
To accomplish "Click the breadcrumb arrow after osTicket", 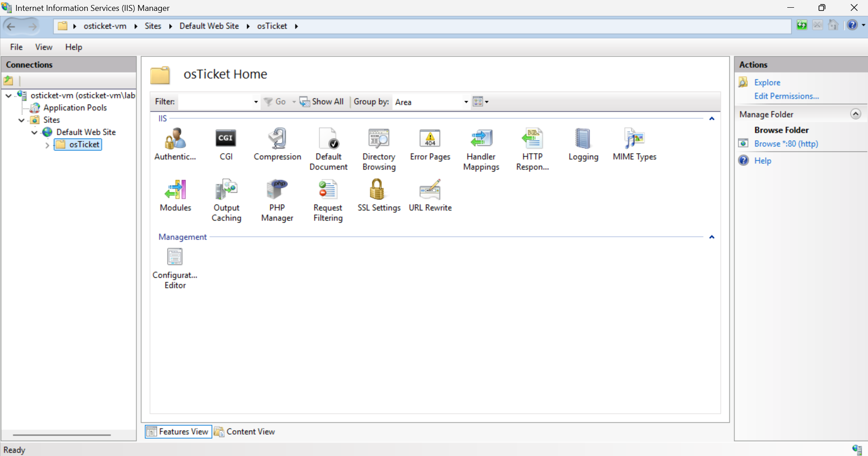I will (x=296, y=26).
